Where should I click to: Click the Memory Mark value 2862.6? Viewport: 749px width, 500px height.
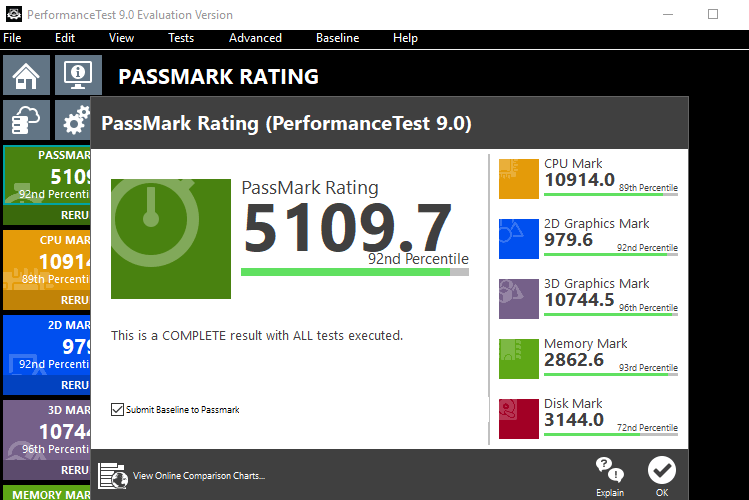[x=574, y=360]
